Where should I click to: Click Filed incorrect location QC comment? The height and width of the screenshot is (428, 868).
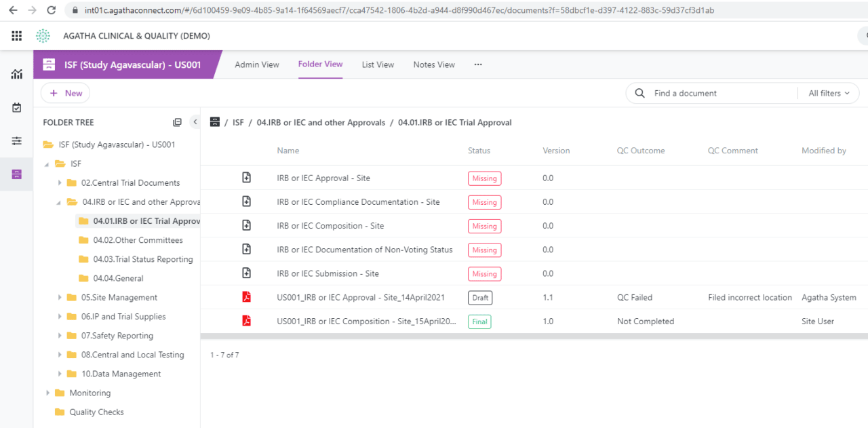[750, 297]
